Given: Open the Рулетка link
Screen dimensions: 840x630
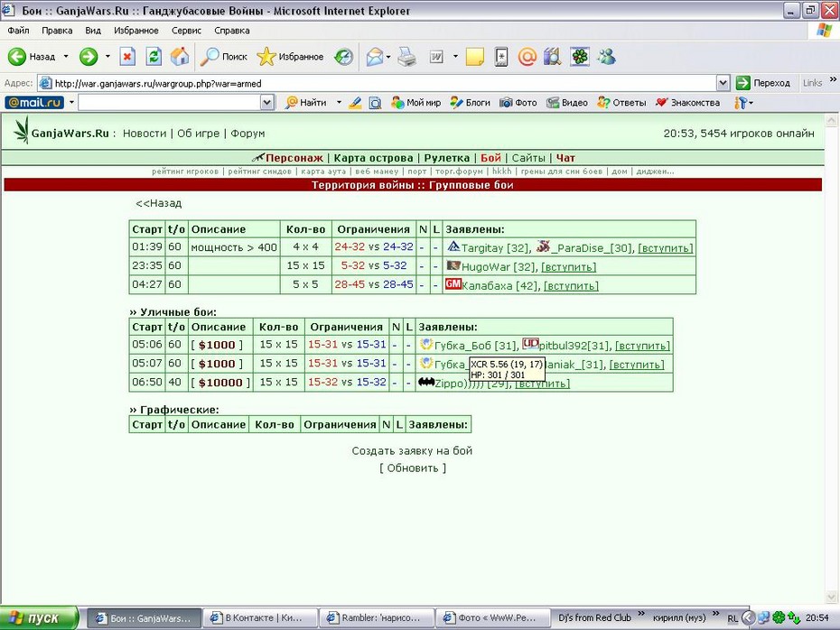Looking at the screenshot, I should point(446,158).
